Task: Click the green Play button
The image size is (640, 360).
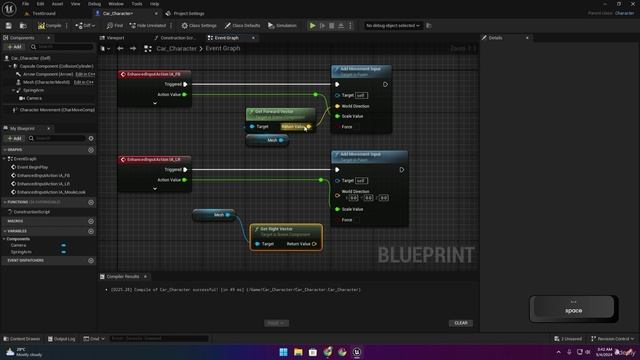Action: pos(313,25)
